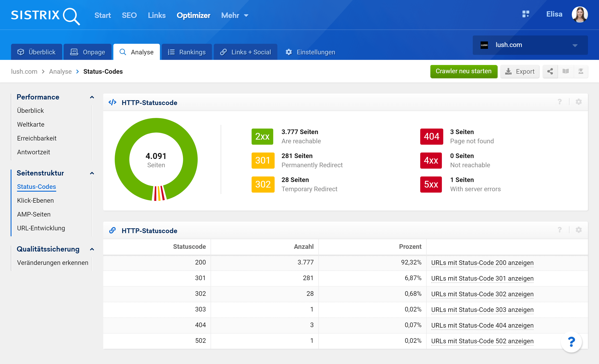Open settings gear of the Statuscode table panel
Screen dimensions: 599x364
point(578,230)
